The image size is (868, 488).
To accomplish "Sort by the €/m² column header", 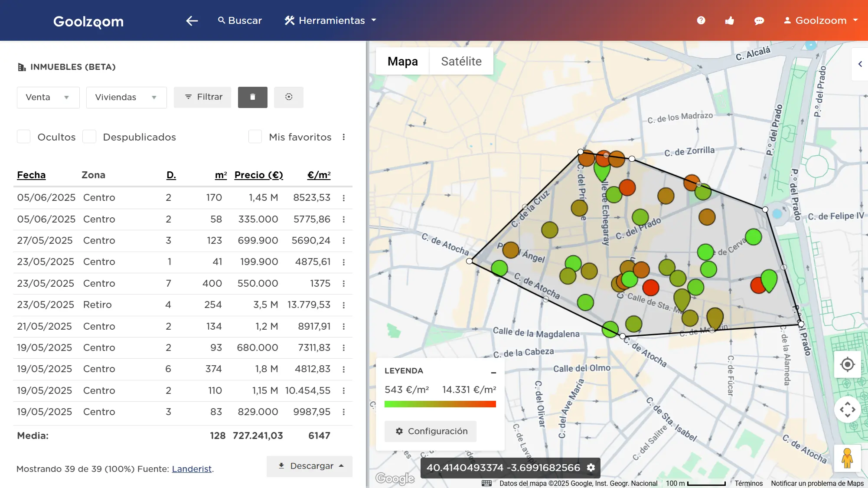I will (319, 175).
